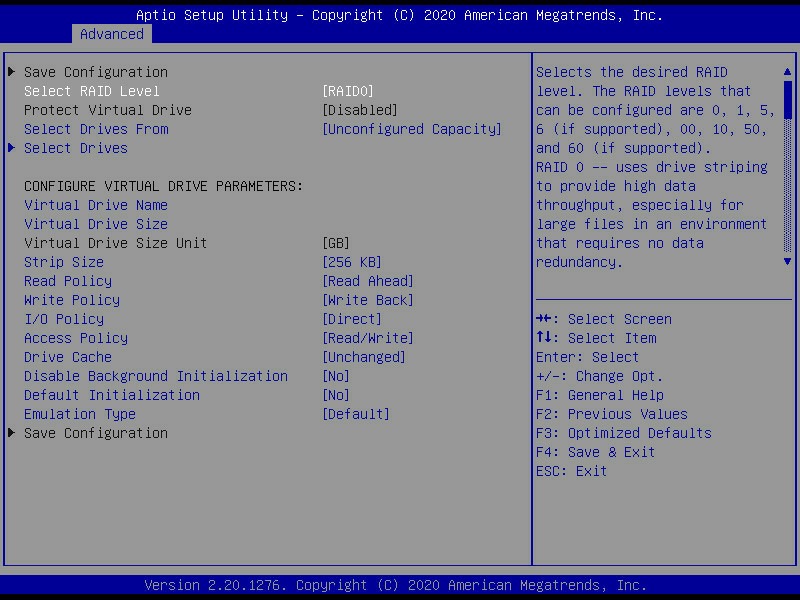Select the Write Policy label

pos(72,300)
